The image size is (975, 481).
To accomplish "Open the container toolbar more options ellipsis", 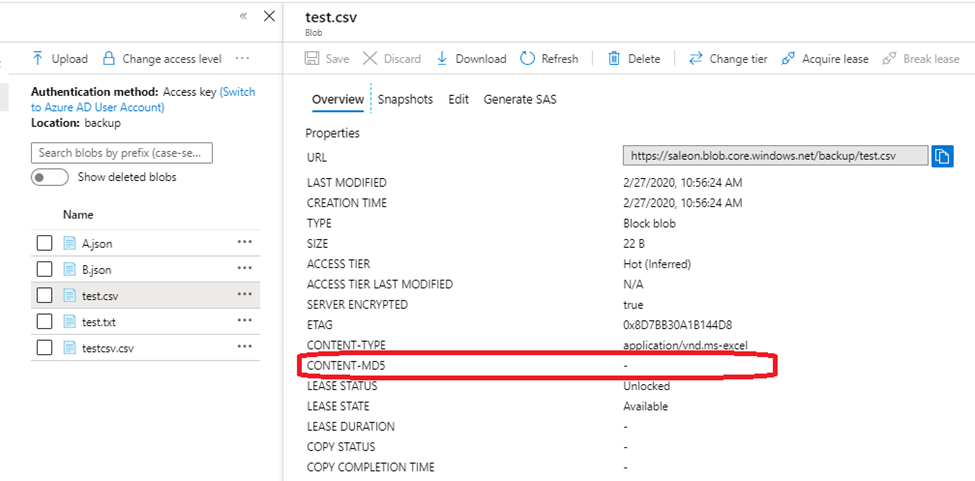I will pos(242,58).
